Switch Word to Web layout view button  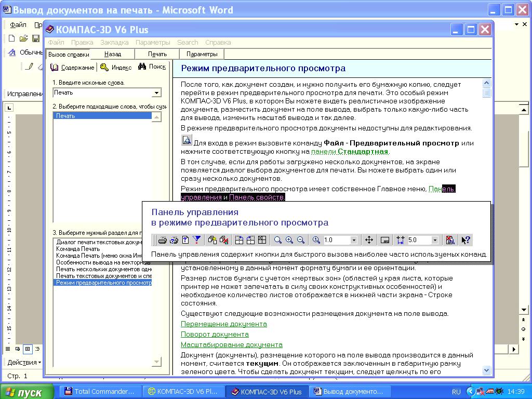coord(18,349)
